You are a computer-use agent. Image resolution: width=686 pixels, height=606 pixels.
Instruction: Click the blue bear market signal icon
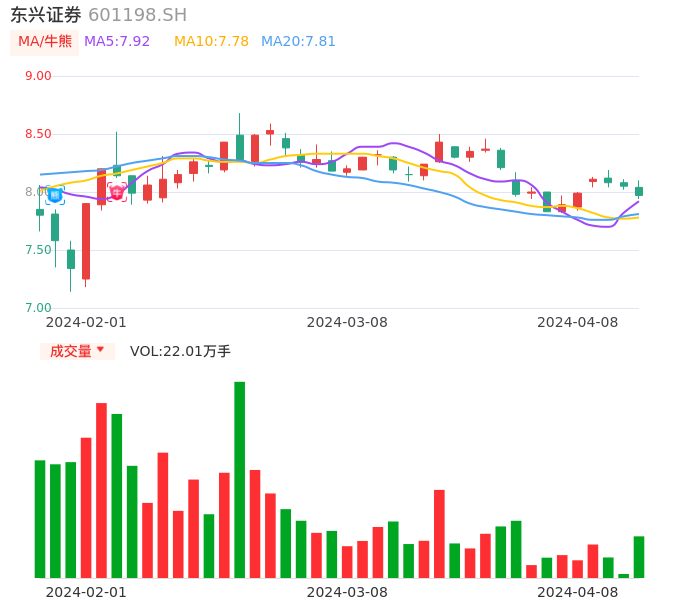click(55, 195)
